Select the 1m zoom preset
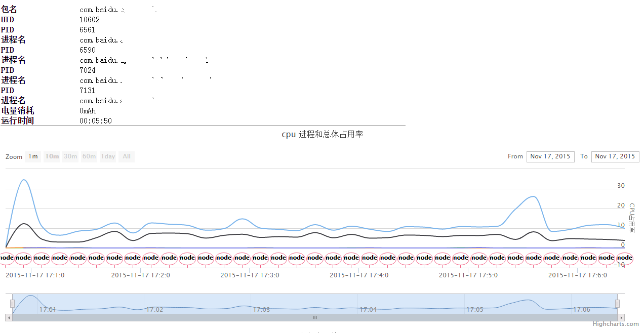The image size is (644, 333). coord(32,156)
